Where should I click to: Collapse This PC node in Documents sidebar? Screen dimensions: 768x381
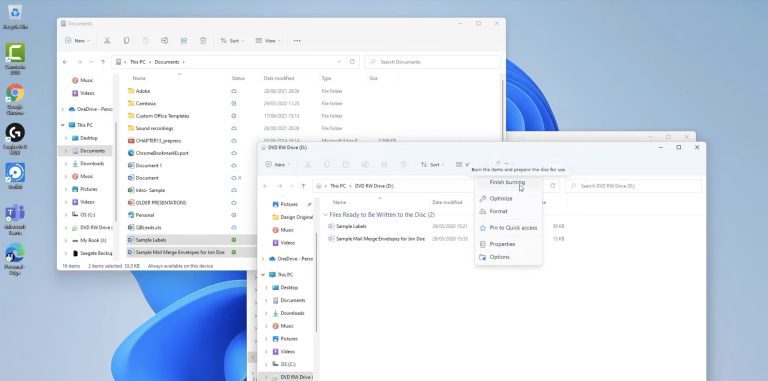pos(63,125)
